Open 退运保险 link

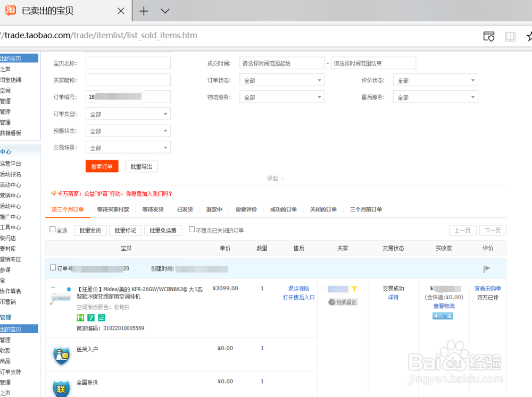point(298,289)
